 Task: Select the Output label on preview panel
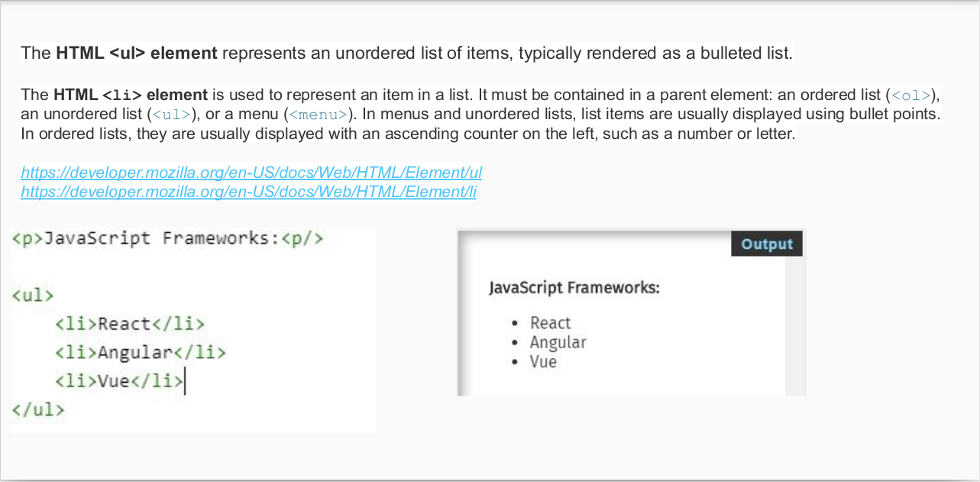[767, 244]
